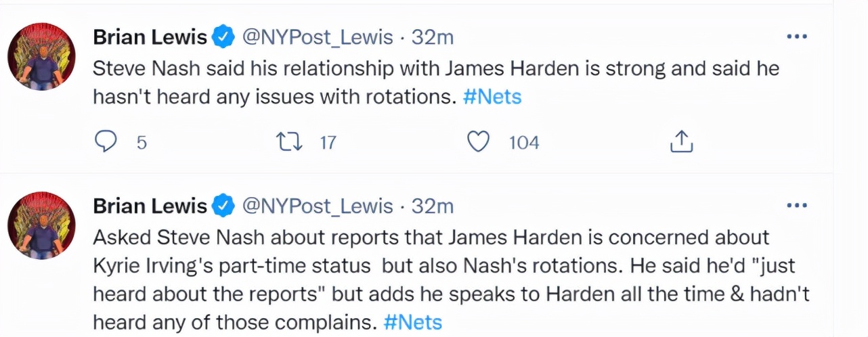
Task: Retweet the Steve Nash relationship tweet
Action: click(289, 141)
